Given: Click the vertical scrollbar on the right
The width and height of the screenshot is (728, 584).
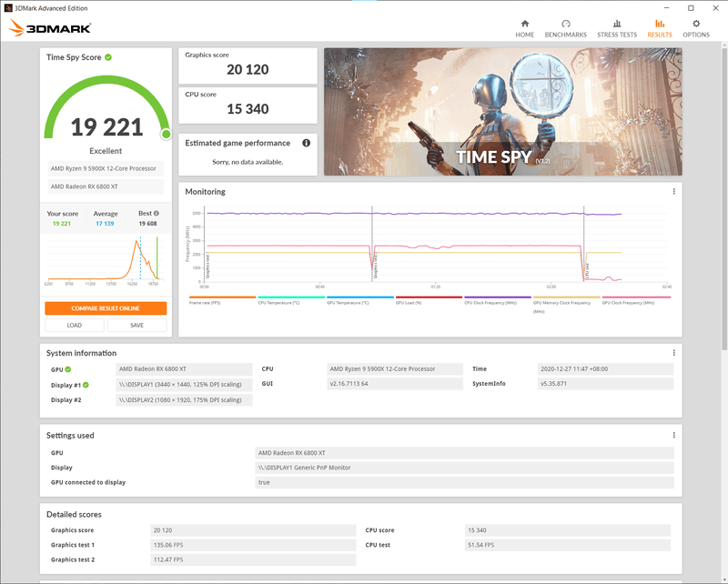Looking at the screenshot, I should [x=724, y=197].
